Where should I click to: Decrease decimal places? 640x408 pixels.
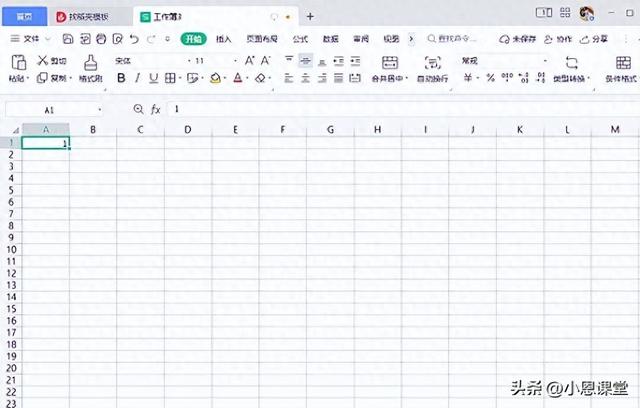pyautogui.click(x=541, y=78)
